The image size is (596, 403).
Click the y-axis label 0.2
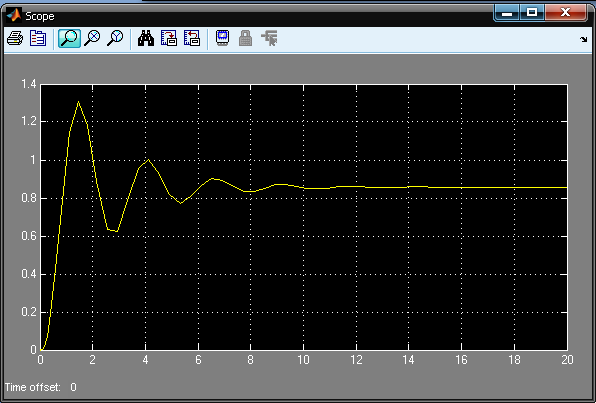click(29, 312)
